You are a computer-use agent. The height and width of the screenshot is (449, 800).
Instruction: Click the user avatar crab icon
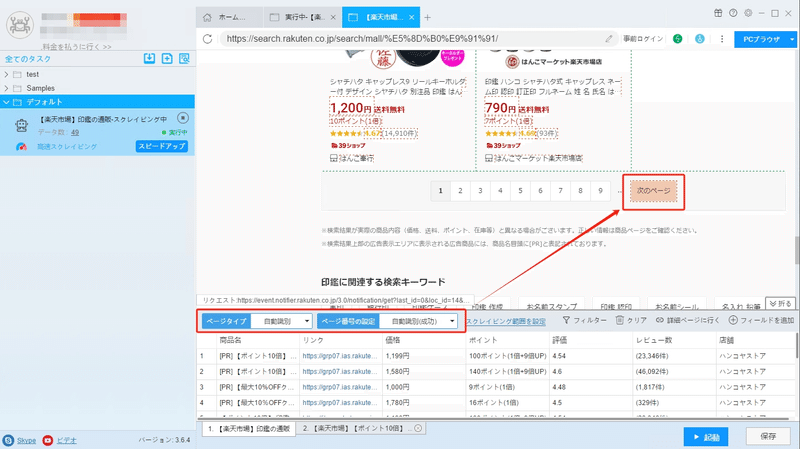[20, 24]
